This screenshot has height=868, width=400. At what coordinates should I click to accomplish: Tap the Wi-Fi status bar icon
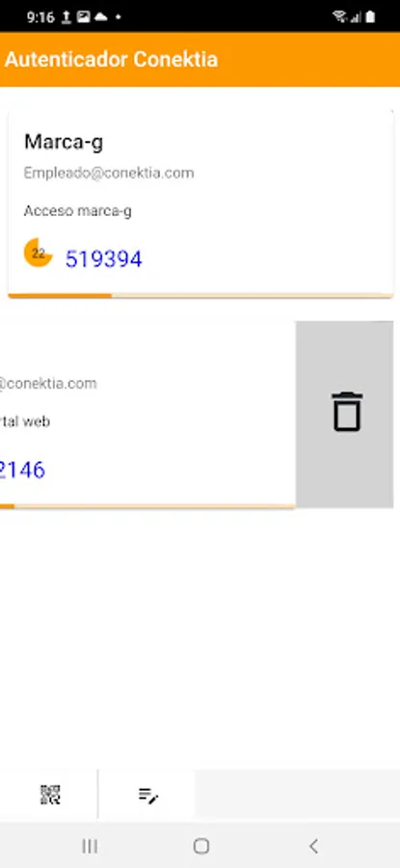click(x=339, y=17)
